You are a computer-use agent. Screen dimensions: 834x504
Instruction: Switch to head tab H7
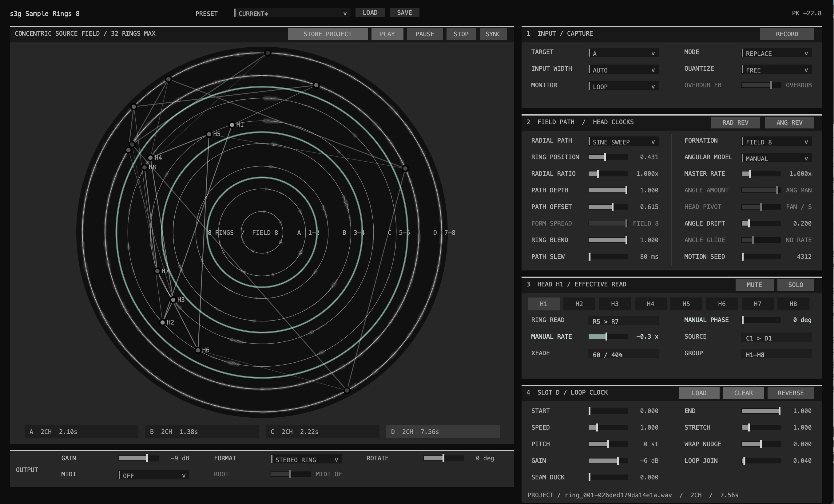click(x=757, y=304)
